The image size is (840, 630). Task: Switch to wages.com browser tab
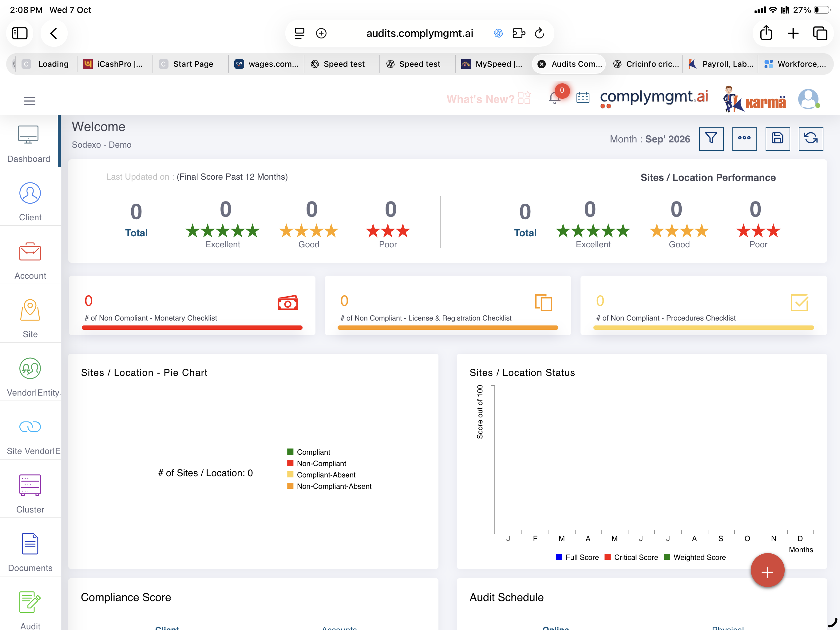point(266,64)
